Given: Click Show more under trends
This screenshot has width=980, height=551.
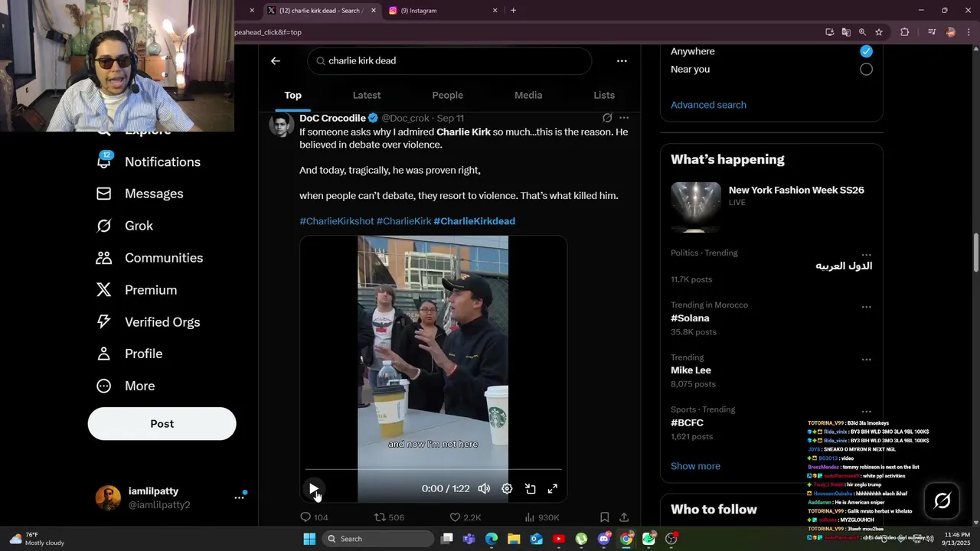Looking at the screenshot, I should [x=695, y=466].
